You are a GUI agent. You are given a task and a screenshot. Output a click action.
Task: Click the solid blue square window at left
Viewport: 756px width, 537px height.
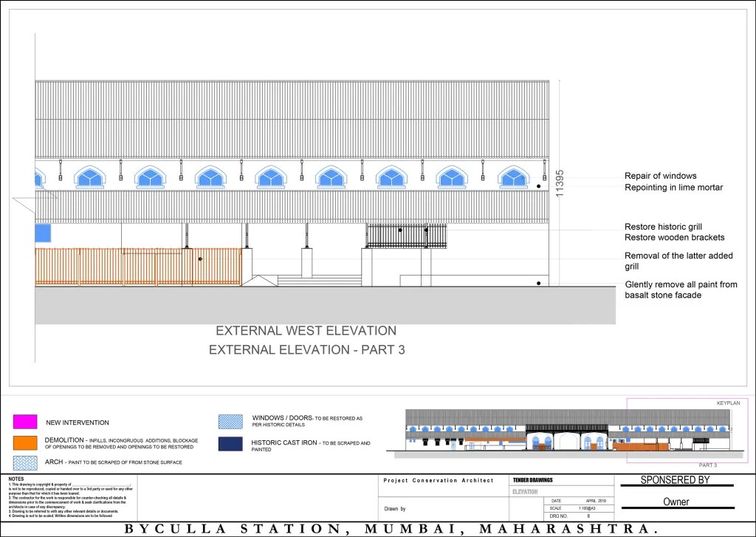point(42,233)
